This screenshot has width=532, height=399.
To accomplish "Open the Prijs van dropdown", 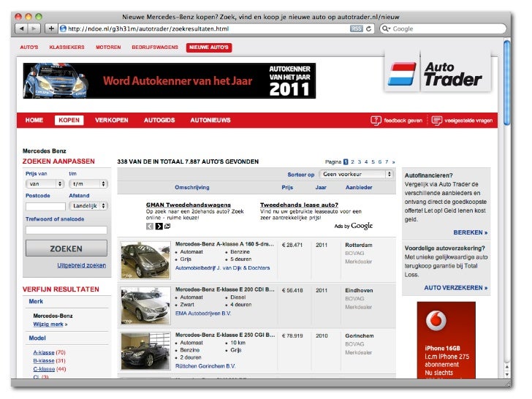I will point(45,184).
